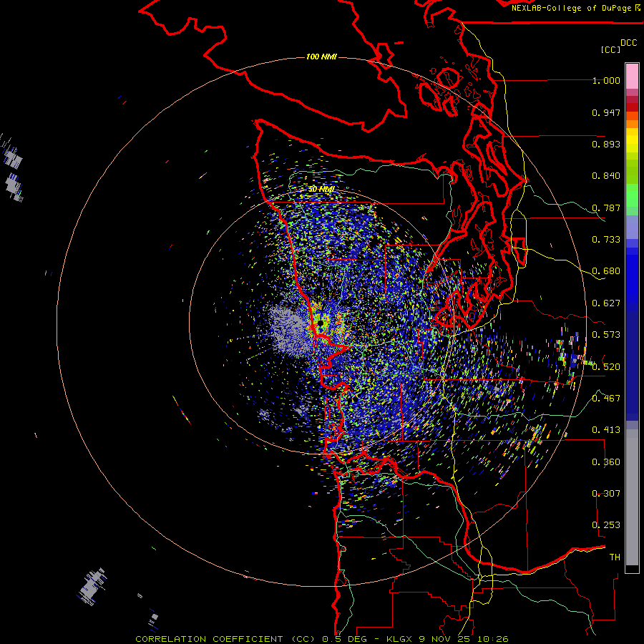Click the 10:26 time stamp in caption
Viewport: 644px width, 644px height.
[493, 639]
